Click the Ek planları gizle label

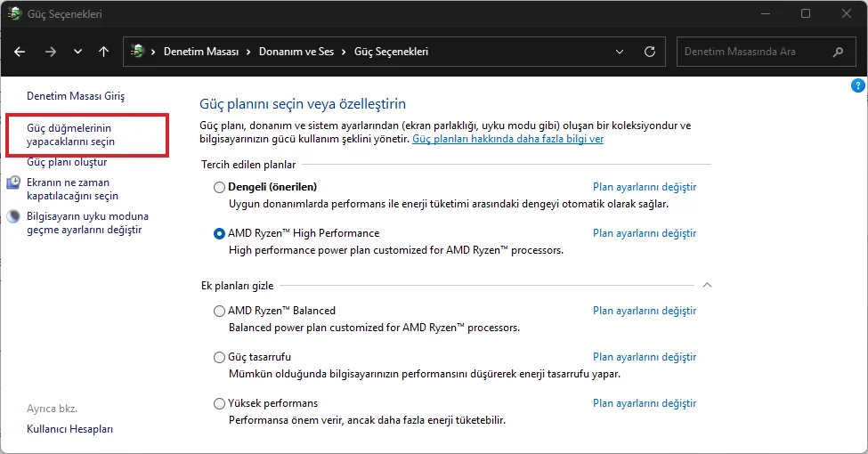(237, 286)
